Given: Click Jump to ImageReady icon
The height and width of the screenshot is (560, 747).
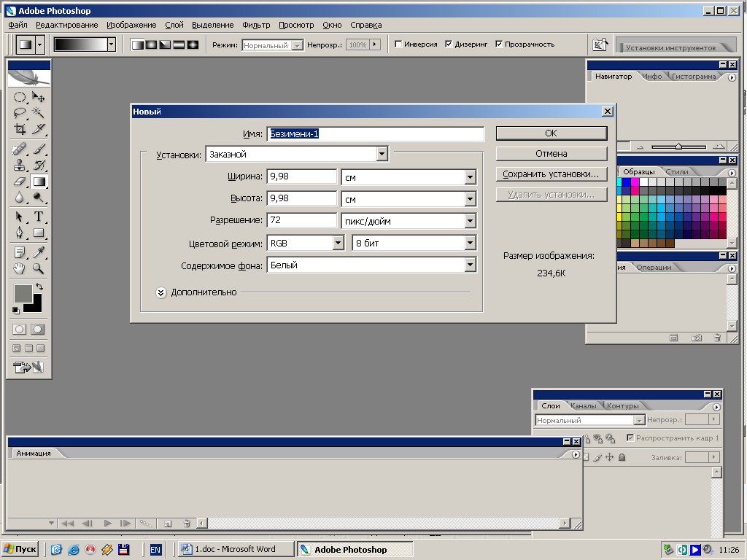Looking at the screenshot, I should 28,367.
